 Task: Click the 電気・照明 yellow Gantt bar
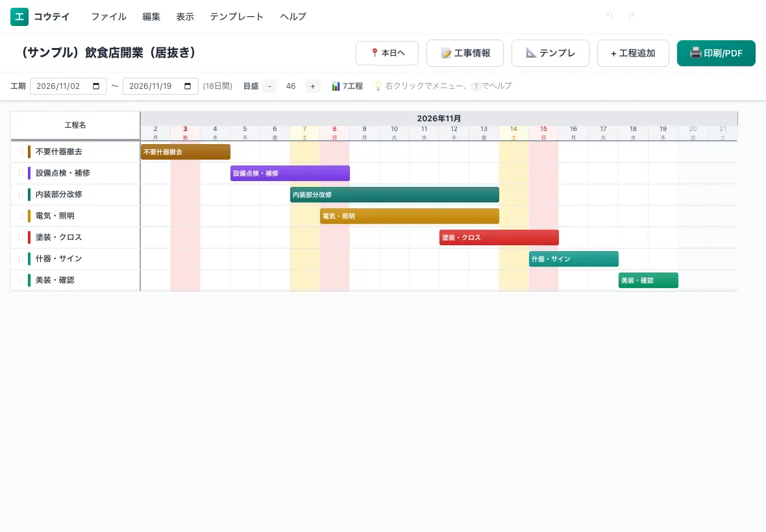point(410,216)
